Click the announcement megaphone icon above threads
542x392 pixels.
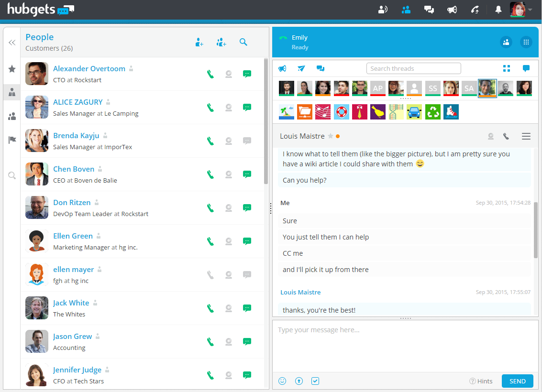pos(283,68)
